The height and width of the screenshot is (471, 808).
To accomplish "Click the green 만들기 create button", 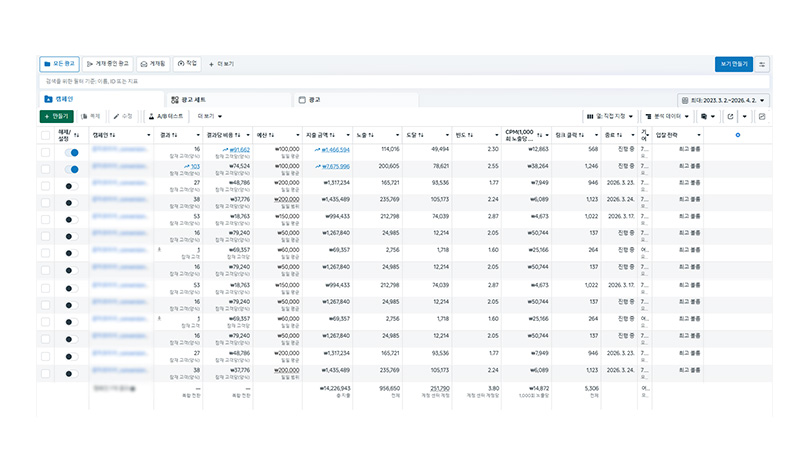I will [57, 116].
